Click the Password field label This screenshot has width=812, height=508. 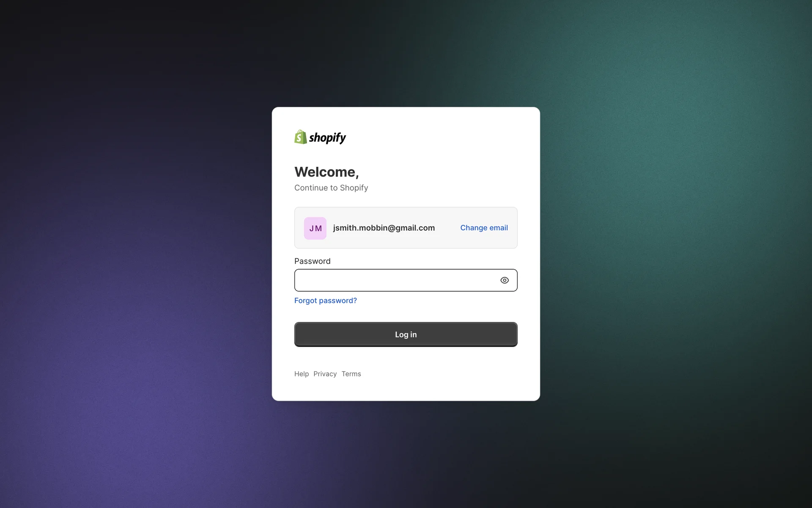pyautogui.click(x=312, y=261)
